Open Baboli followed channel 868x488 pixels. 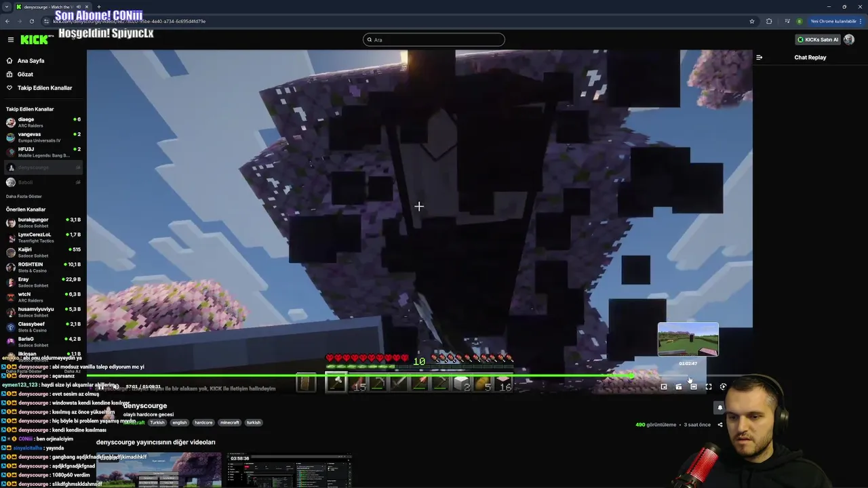pyautogui.click(x=42, y=182)
